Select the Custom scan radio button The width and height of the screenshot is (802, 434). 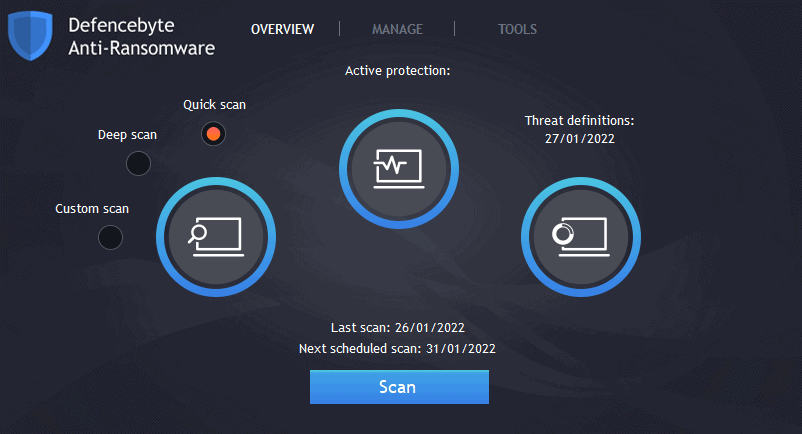(x=110, y=237)
